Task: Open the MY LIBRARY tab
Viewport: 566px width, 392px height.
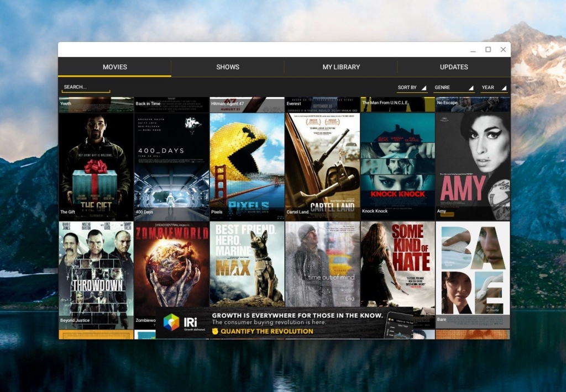Action: [341, 67]
